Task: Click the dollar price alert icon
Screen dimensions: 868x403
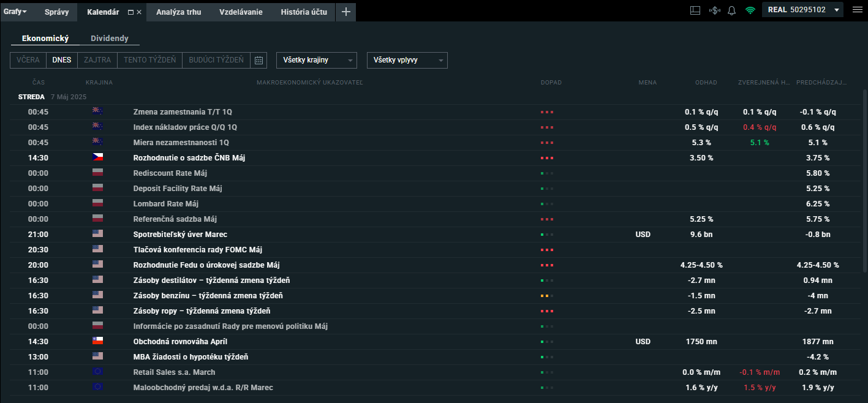Action: [714, 10]
